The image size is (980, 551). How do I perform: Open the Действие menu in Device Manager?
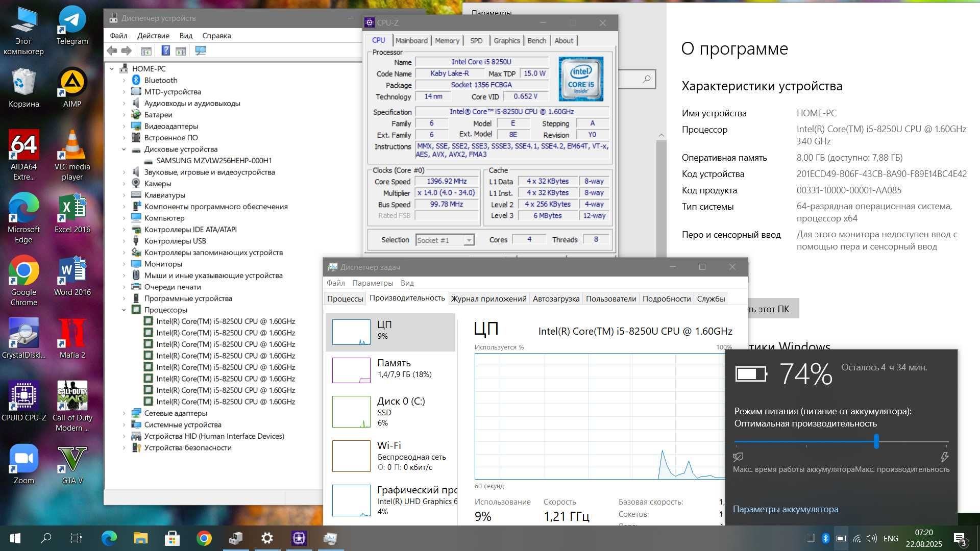[153, 36]
